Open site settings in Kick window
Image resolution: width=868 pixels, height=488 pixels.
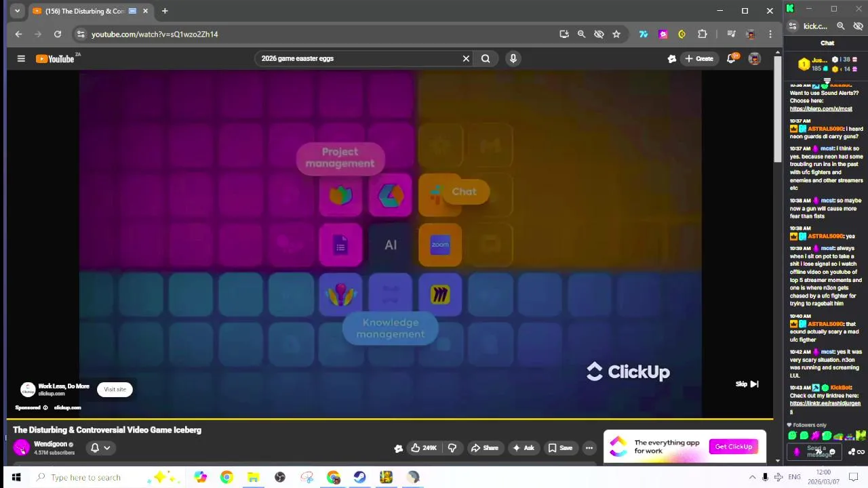click(x=793, y=26)
